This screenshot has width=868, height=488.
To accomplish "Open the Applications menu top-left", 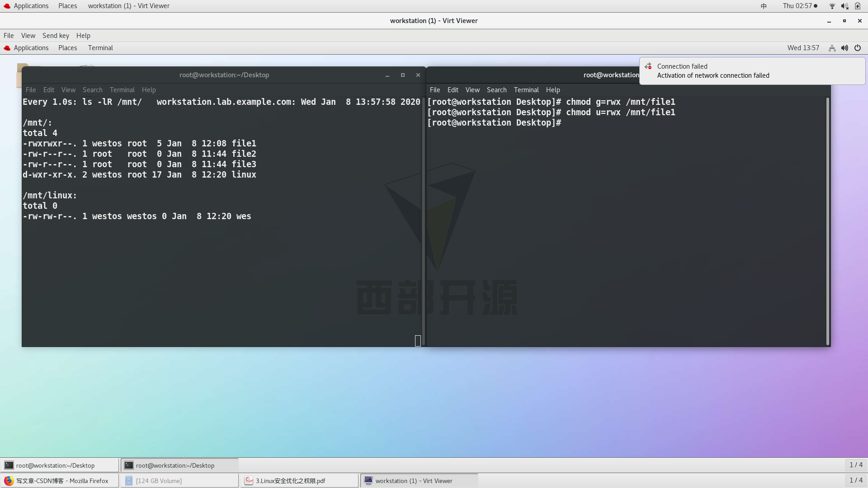I will (x=31, y=5).
